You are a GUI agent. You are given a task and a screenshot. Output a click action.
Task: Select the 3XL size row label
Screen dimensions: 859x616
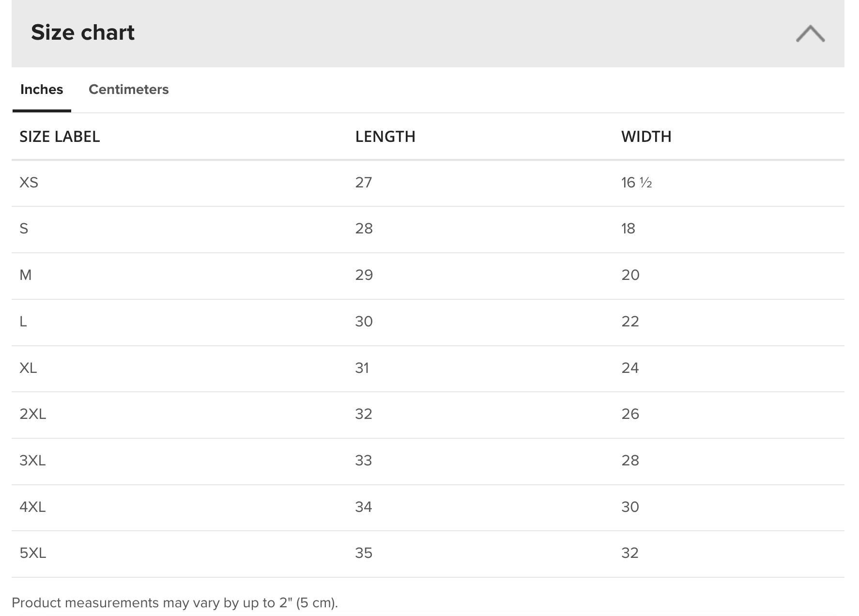[x=32, y=461]
